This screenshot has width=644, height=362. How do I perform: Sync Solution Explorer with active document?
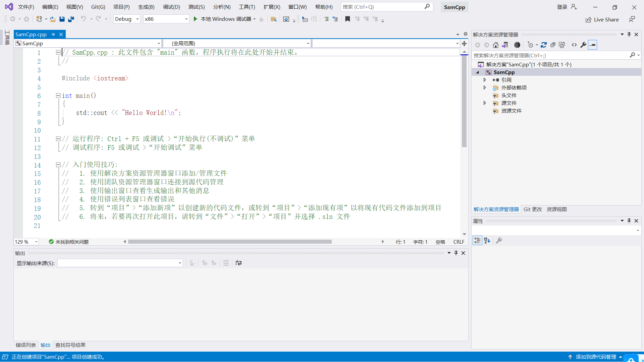pyautogui.click(x=505, y=45)
